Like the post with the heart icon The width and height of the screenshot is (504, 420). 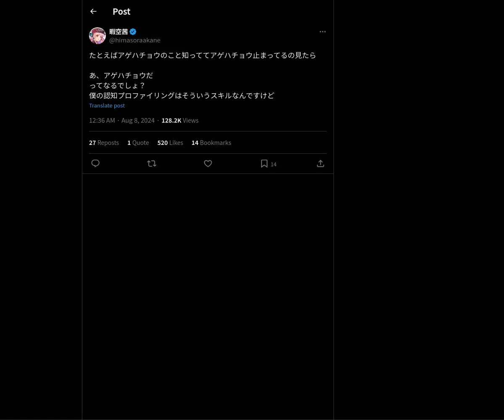(208, 163)
